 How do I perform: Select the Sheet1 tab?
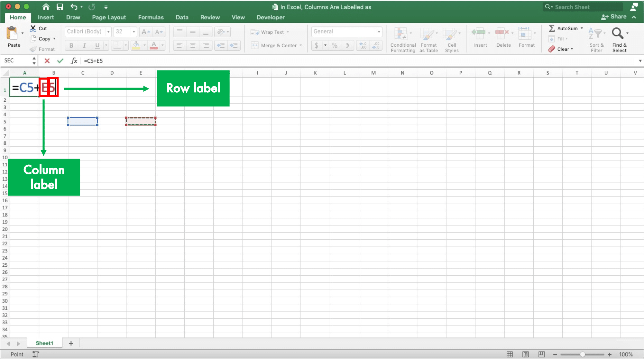(44, 343)
